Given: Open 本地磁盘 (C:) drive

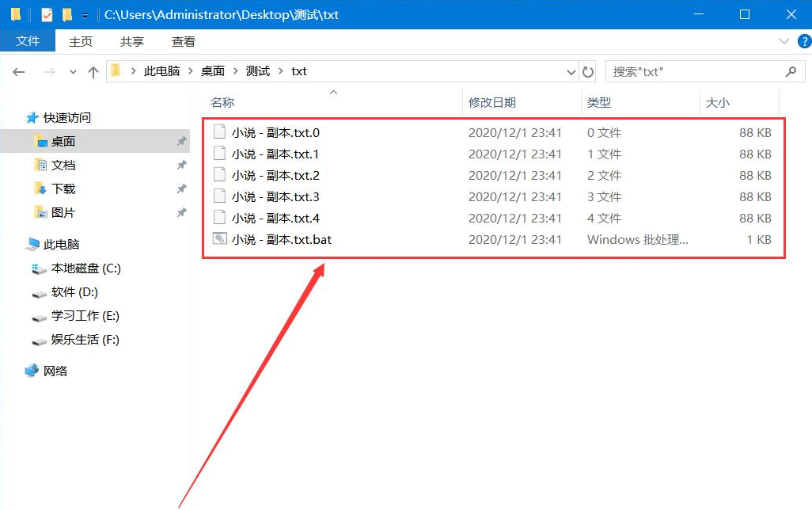Looking at the screenshot, I should 86,268.
